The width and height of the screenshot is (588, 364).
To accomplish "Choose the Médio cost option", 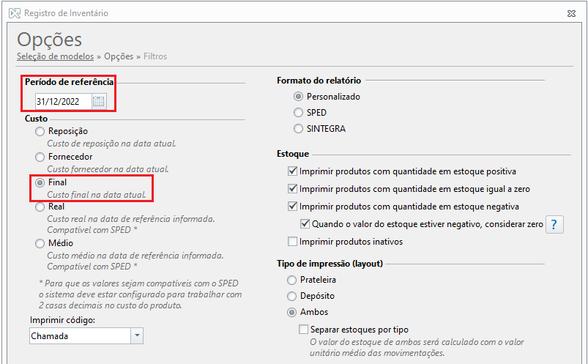I will coord(40,244).
